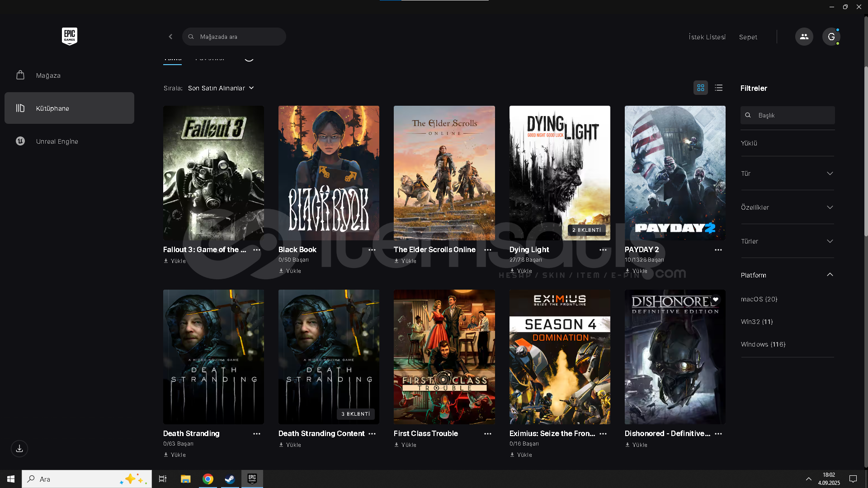Open the Sırala sort dropdown

[221, 88]
